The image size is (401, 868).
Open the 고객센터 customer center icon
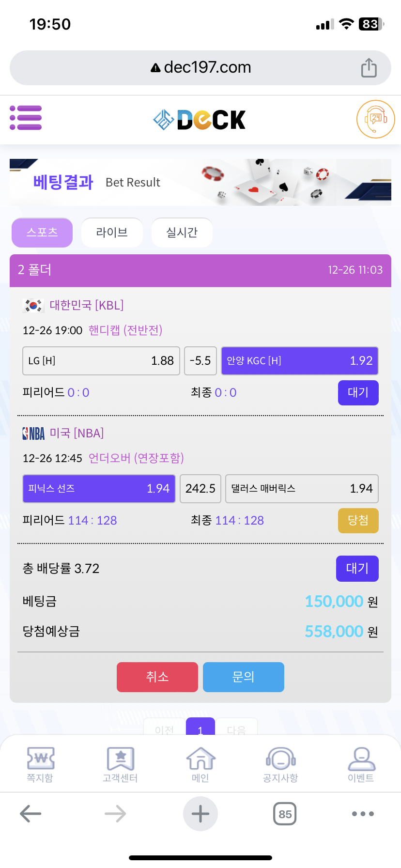coord(120,764)
